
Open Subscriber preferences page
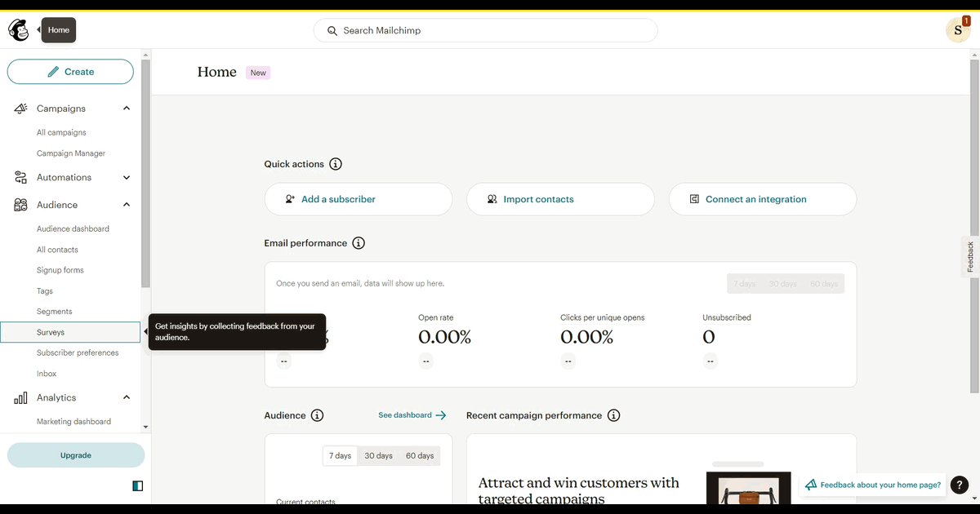tap(78, 353)
